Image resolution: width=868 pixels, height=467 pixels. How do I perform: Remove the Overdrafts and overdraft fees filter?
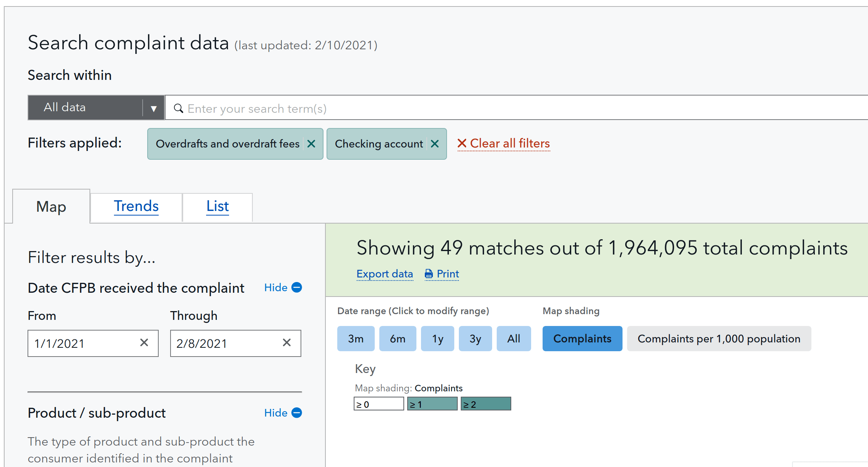coord(311,144)
